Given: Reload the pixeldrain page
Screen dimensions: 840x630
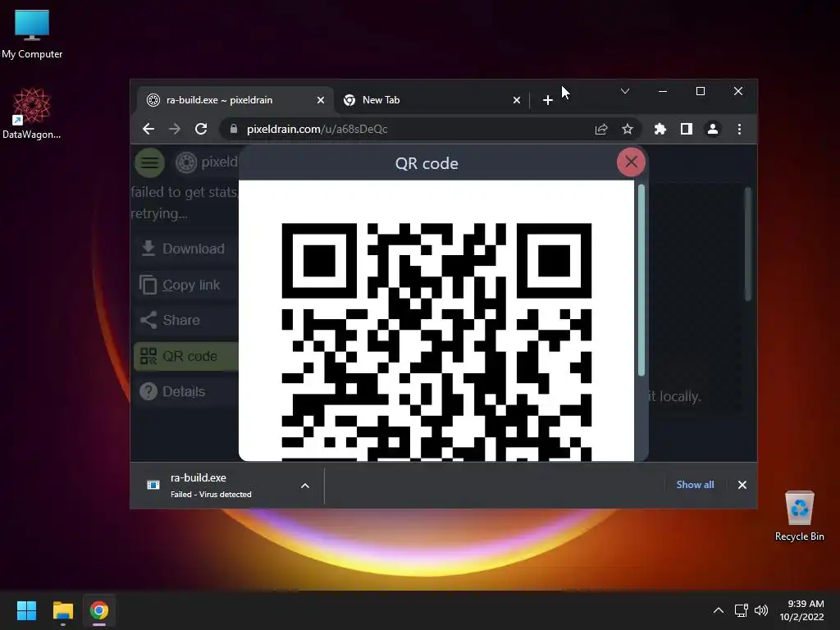Looking at the screenshot, I should (x=201, y=129).
